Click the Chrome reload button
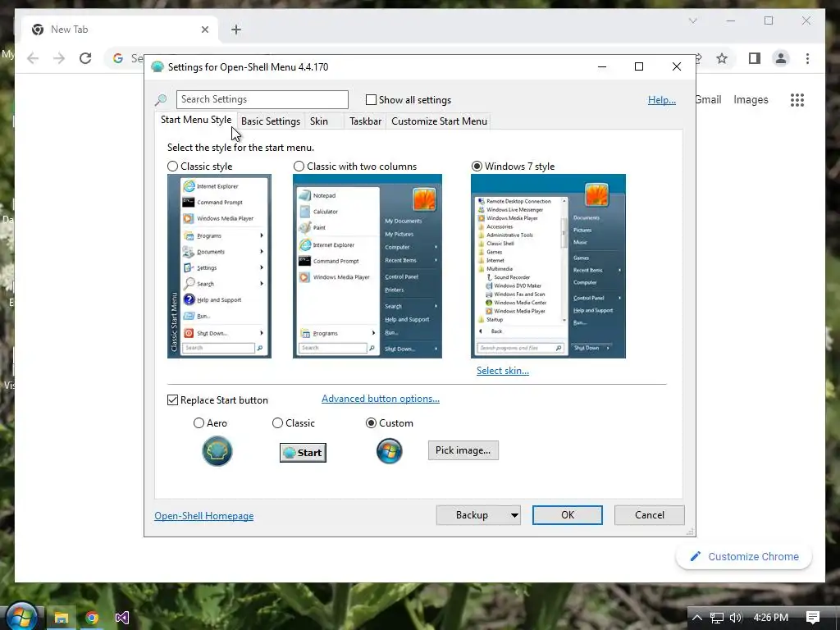 [85, 58]
